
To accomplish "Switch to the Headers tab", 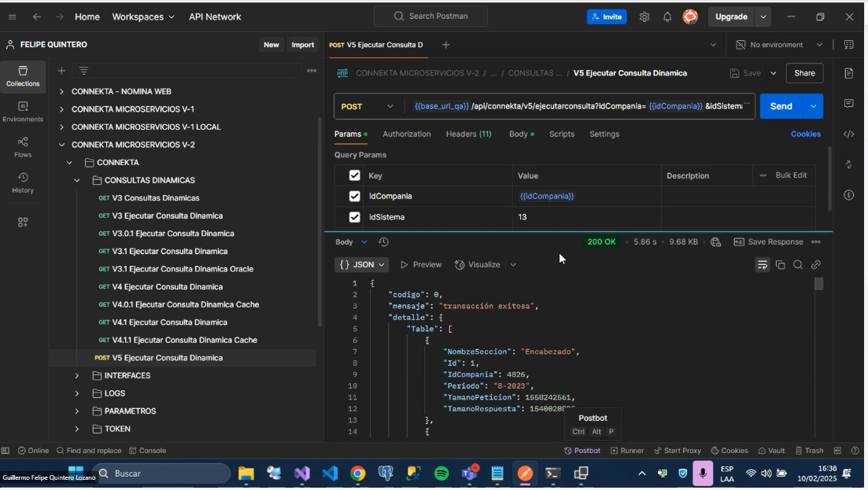I will (468, 134).
